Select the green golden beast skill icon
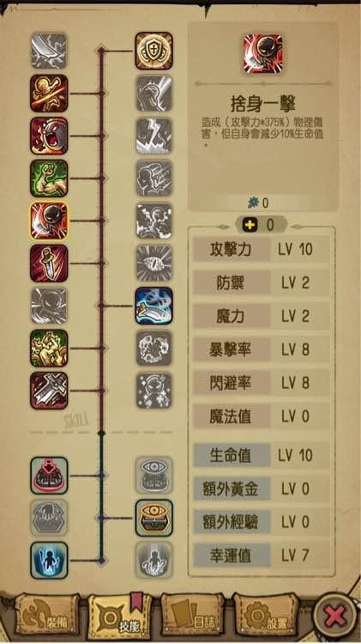Screen dimensions: 361x644 [49, 349]
